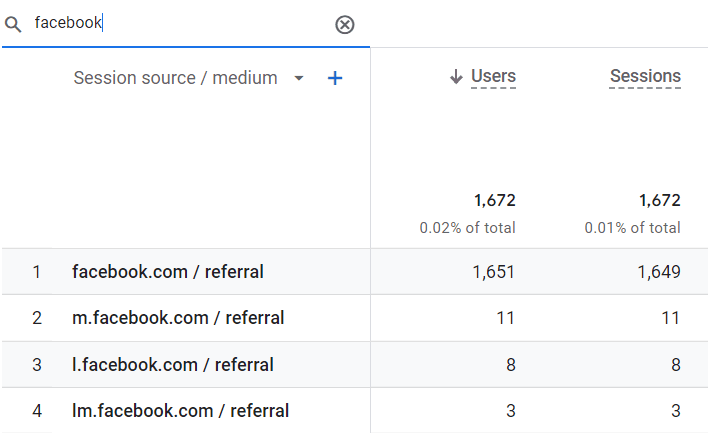Click the descending sort arrow beside Users

456,76
